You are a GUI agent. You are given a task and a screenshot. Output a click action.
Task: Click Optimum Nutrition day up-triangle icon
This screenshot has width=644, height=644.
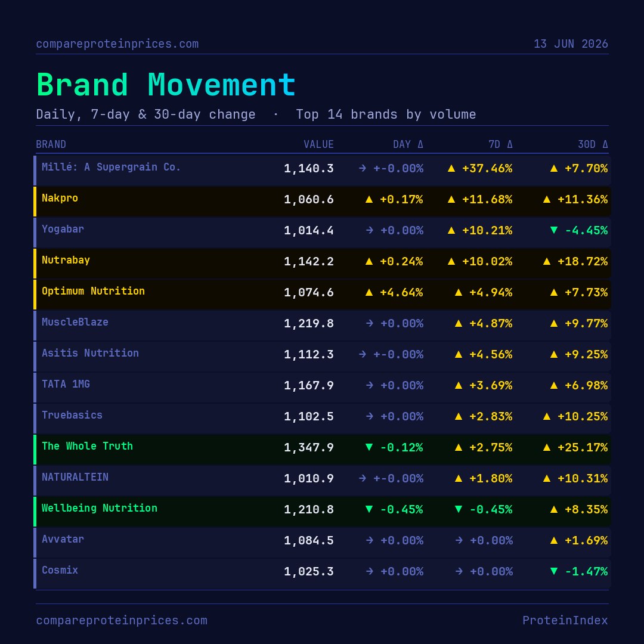(369, 292)
